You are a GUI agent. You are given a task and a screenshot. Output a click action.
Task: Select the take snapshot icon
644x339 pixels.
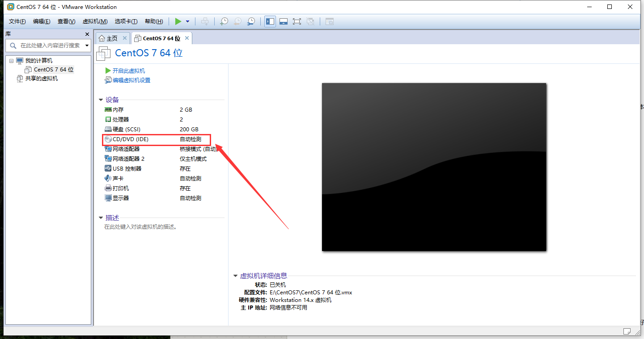pyautogui.click(x=224, y=21)
